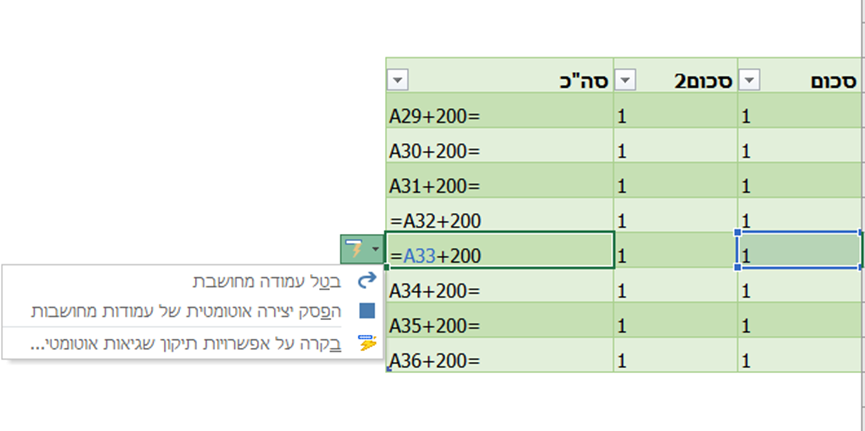Expand the AutoCorrect options button arrow
This screenshot has width=865, height=431.
tap(375, 247)
